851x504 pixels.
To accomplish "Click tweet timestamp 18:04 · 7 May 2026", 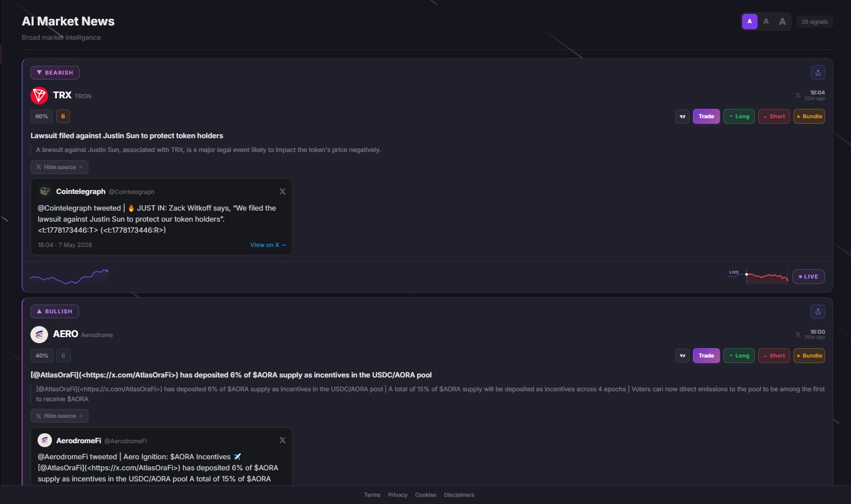I will (x=65, y=245).
